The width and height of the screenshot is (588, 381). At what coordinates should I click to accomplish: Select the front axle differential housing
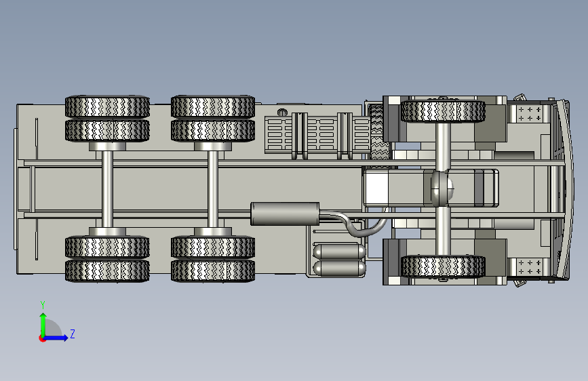[442, 188]
